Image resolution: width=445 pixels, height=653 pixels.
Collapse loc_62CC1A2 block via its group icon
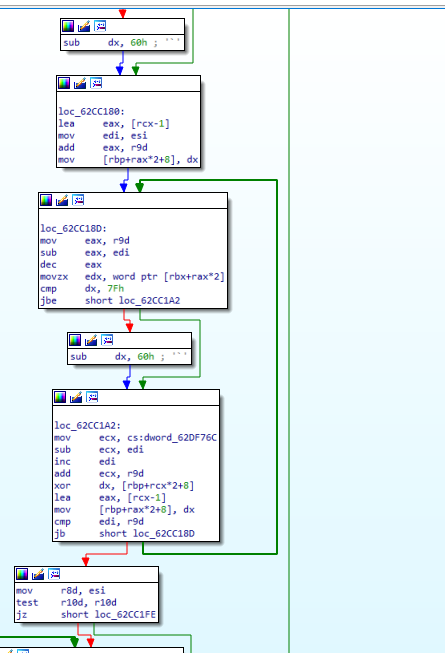[92, 397]
